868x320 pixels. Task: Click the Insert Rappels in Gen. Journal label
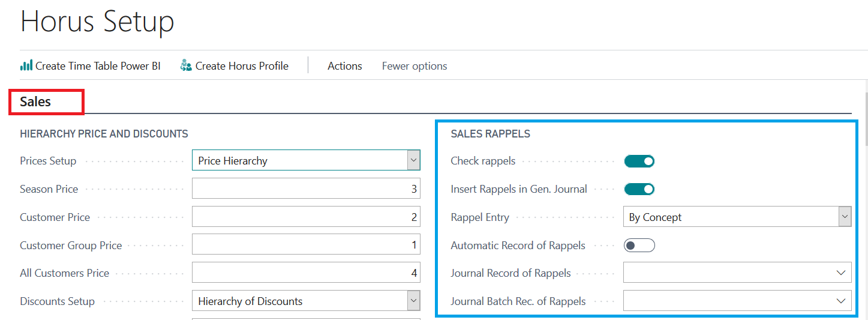519,189
